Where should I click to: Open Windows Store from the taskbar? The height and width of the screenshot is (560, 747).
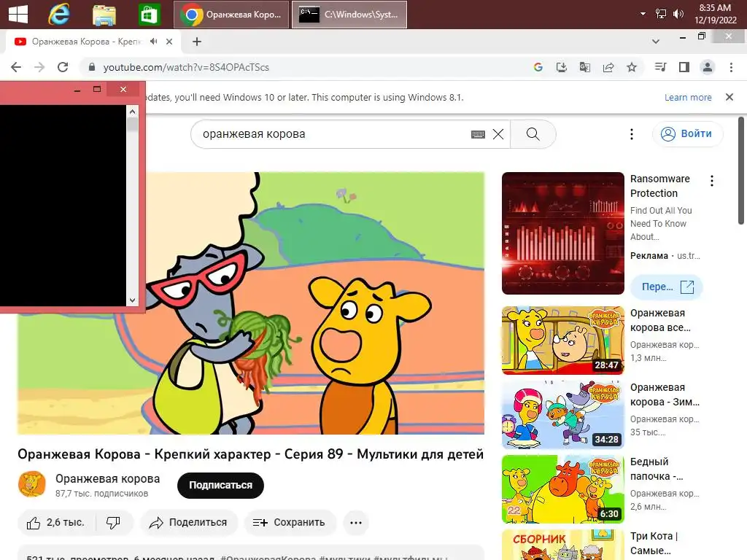(149, 15)
